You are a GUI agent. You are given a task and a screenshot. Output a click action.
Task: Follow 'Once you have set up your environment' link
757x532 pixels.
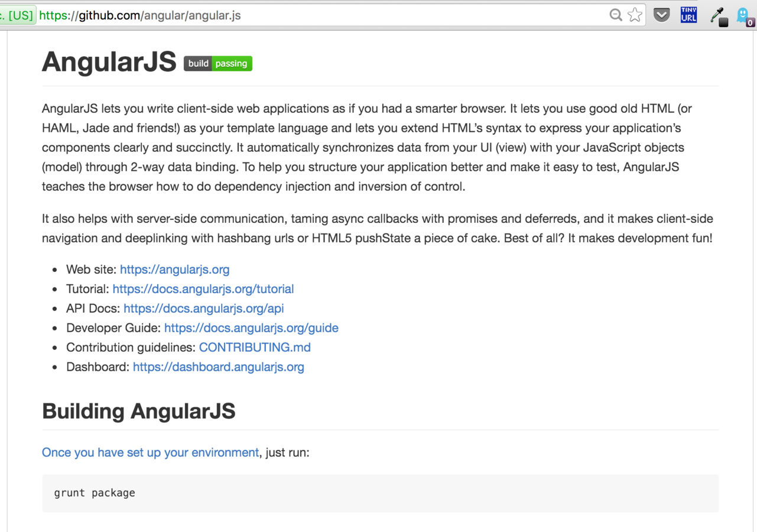tap(150, 453)
